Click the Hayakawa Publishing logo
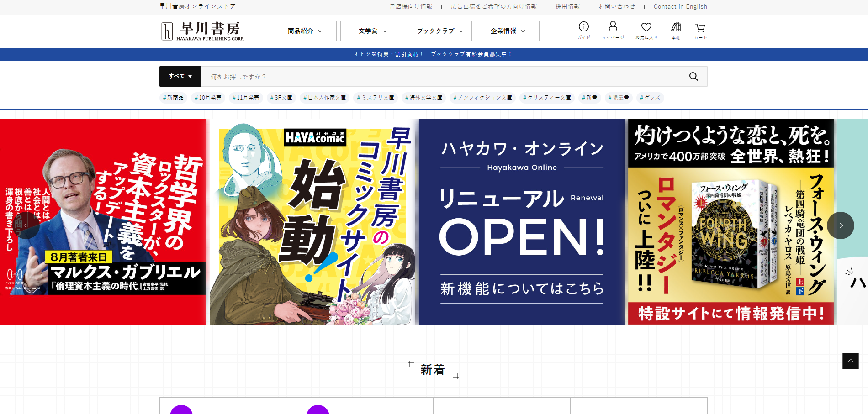This screenshot has height=414, width=868. (203, 31)
